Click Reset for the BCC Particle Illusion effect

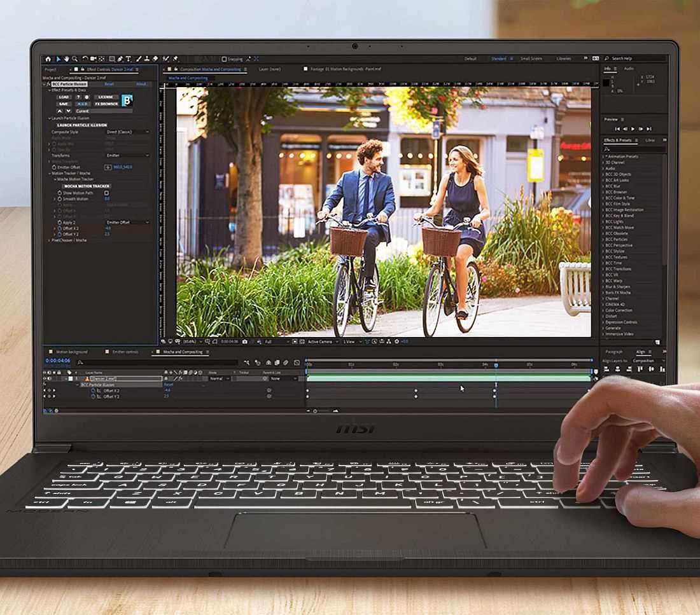108,84
